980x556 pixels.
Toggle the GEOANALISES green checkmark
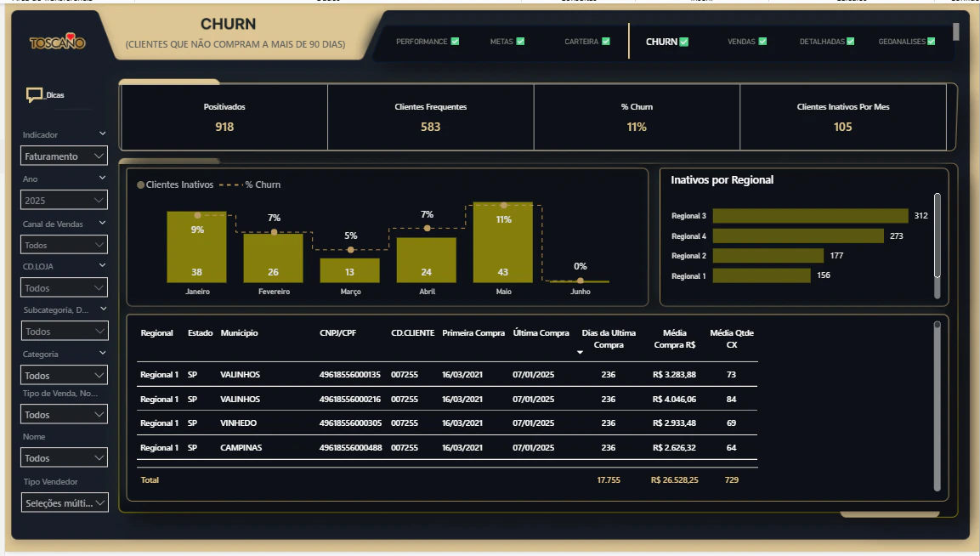pyautogui.click(x=932, y=42)
